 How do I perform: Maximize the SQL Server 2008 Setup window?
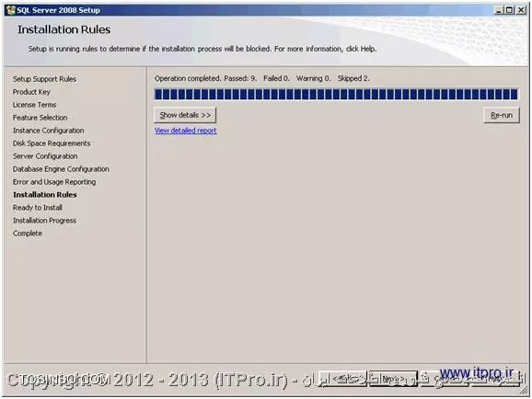click(x=509, y=10)
